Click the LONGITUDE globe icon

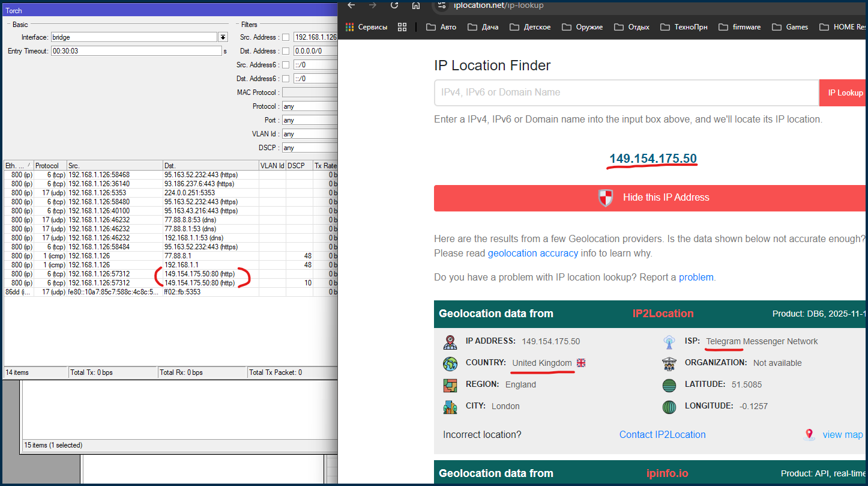[x=669, y=407]
